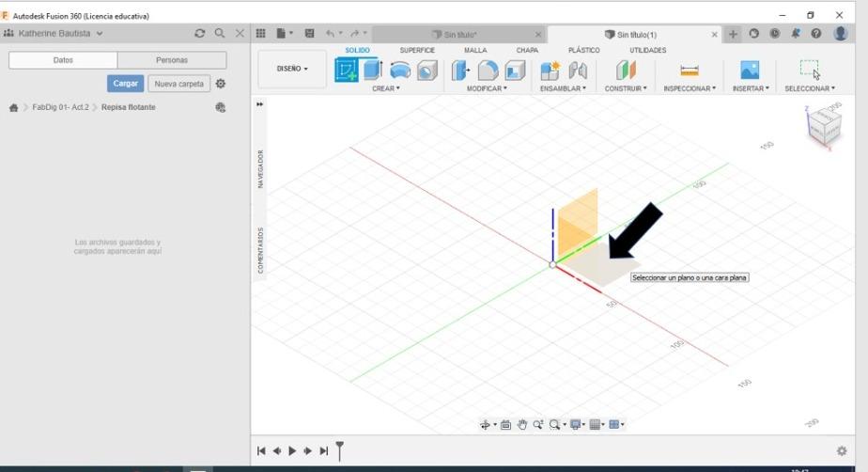
Task: Click the Measure inspect icon
Action: tap(690, 71)
